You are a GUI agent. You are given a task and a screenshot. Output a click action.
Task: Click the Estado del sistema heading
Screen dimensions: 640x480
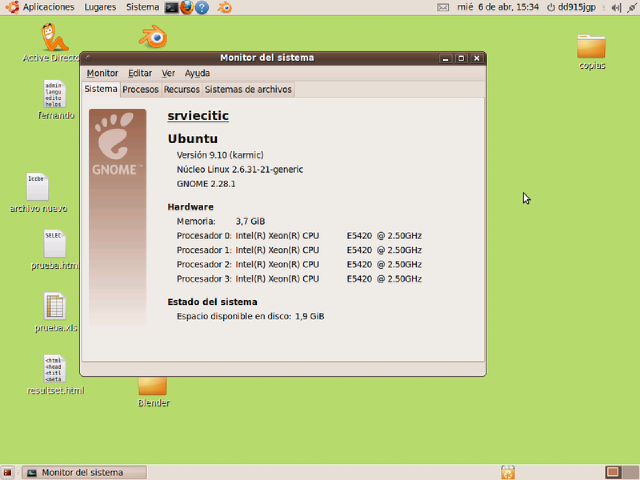pos(212,302)
